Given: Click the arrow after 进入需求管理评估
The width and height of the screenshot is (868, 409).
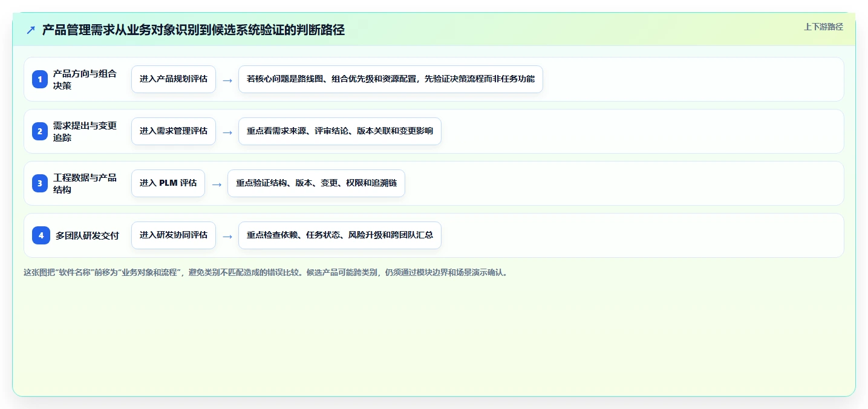Looking at the screenshot, I should (x=227, y=132).
